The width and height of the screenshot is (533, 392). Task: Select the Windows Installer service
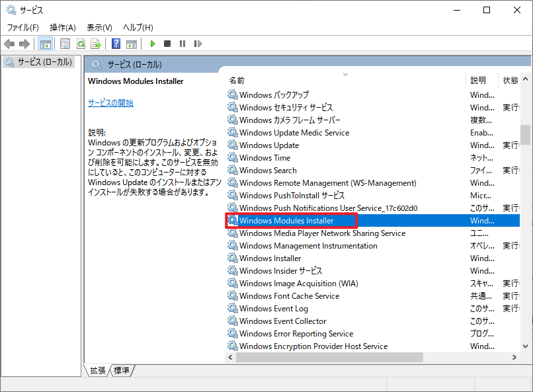pos(373,258)
